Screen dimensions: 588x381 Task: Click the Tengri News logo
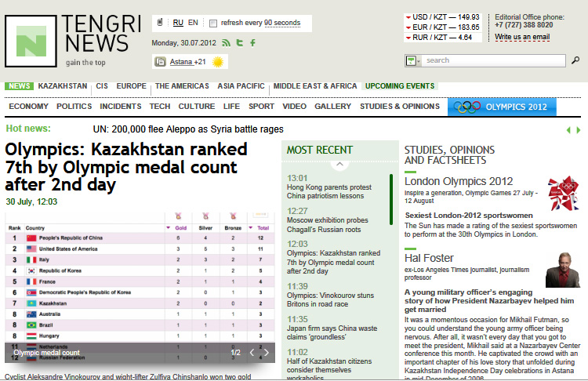pos(31,41)
